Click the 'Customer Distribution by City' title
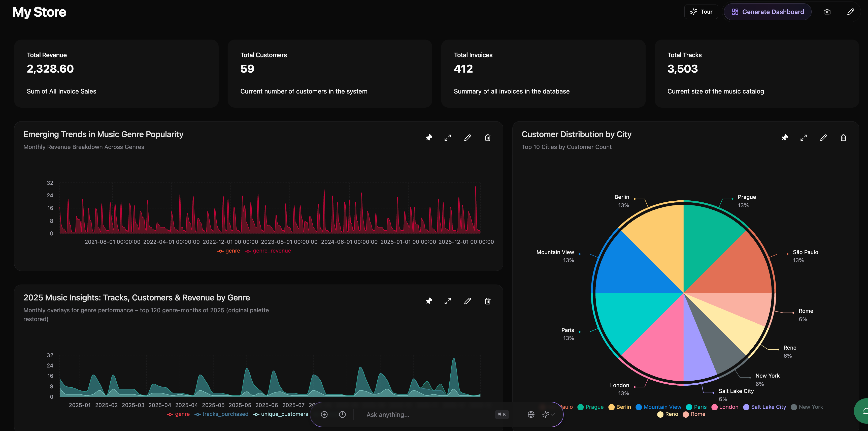 pos(577,134)
